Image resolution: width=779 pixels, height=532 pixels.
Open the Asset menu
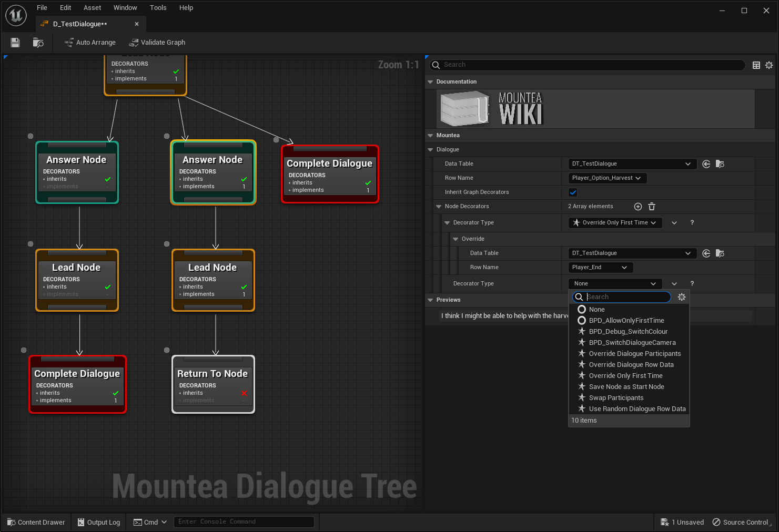92,8
